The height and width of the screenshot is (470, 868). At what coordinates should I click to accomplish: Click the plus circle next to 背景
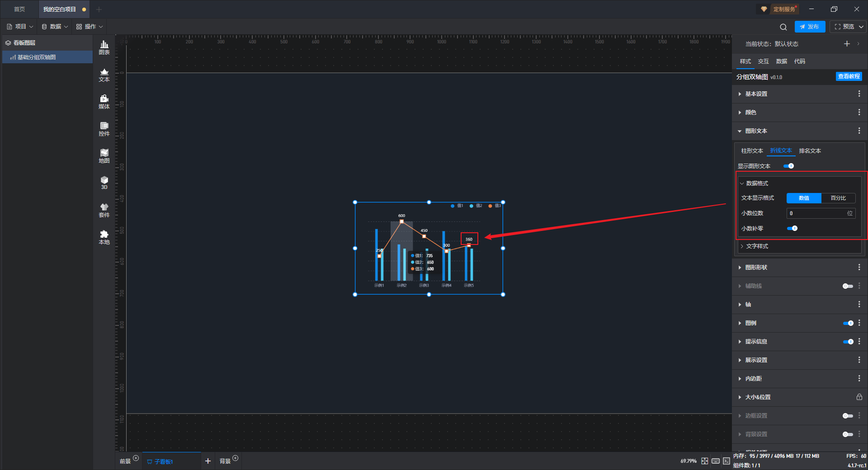tap(235, 458)
